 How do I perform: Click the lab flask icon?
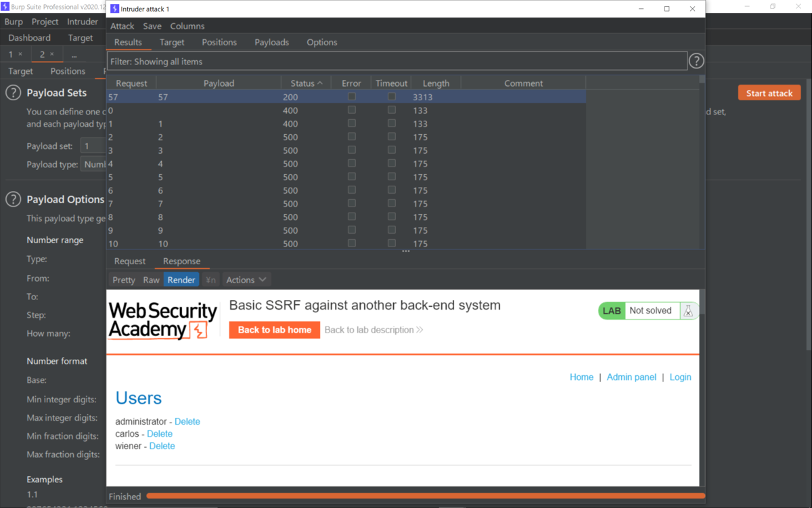tap(688, 311)
